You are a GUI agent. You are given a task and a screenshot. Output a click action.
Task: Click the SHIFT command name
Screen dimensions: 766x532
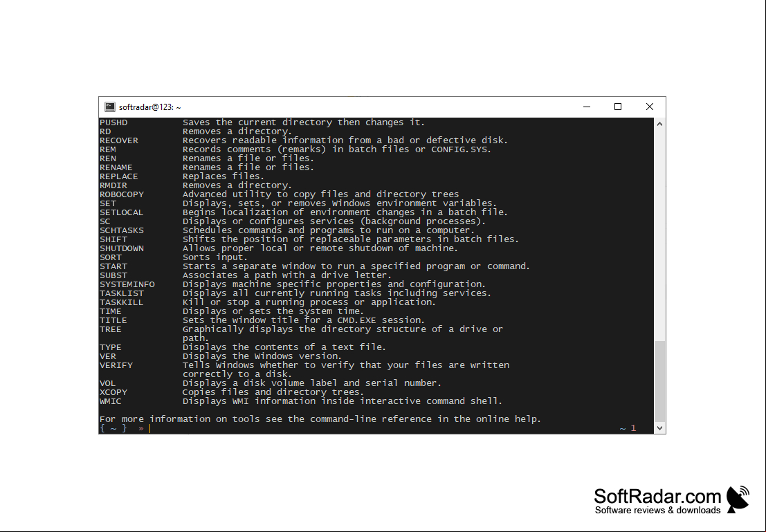click(x=113, y=239)
